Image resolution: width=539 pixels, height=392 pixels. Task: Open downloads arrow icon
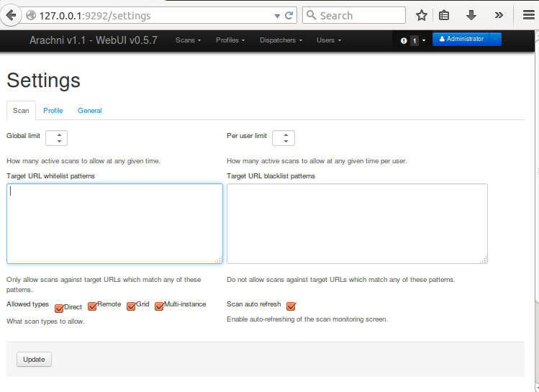(x=471, y=15)
